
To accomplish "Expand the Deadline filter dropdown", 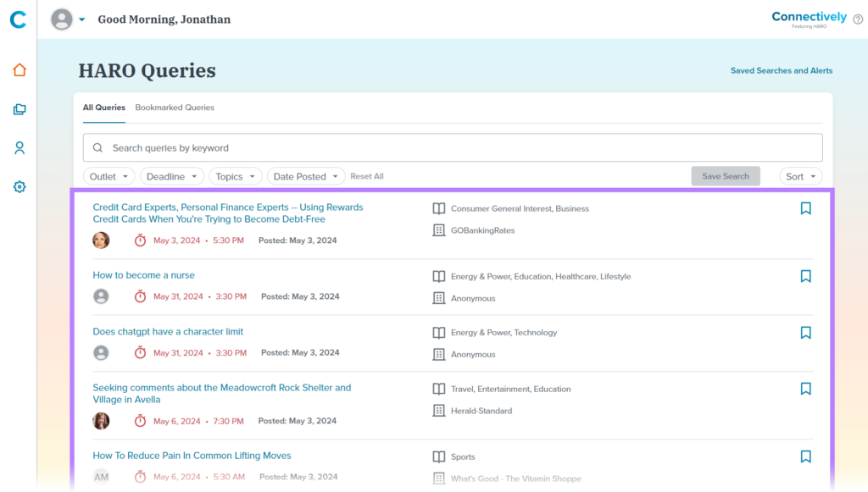I will (172, 176).
